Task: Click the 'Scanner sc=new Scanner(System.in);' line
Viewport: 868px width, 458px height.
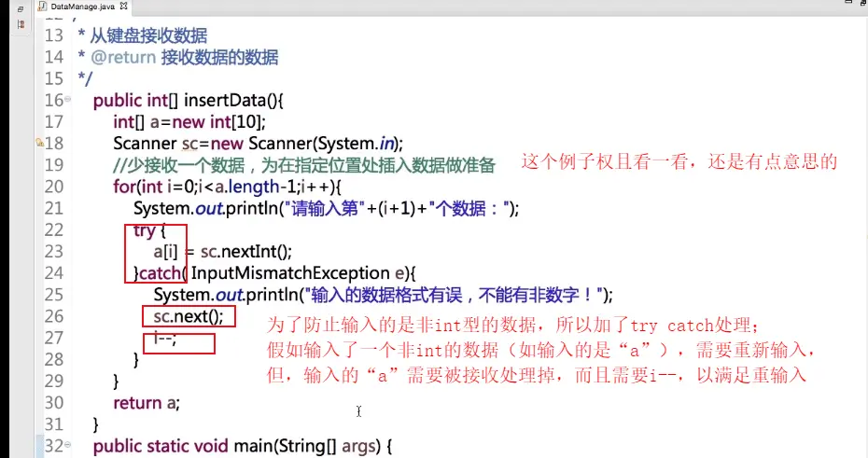Action: pos(258,144)
